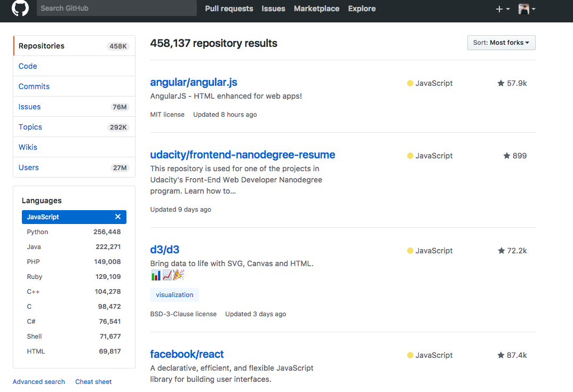
Task: Switch to Commits search results
Action: click(x=74, y=86)
